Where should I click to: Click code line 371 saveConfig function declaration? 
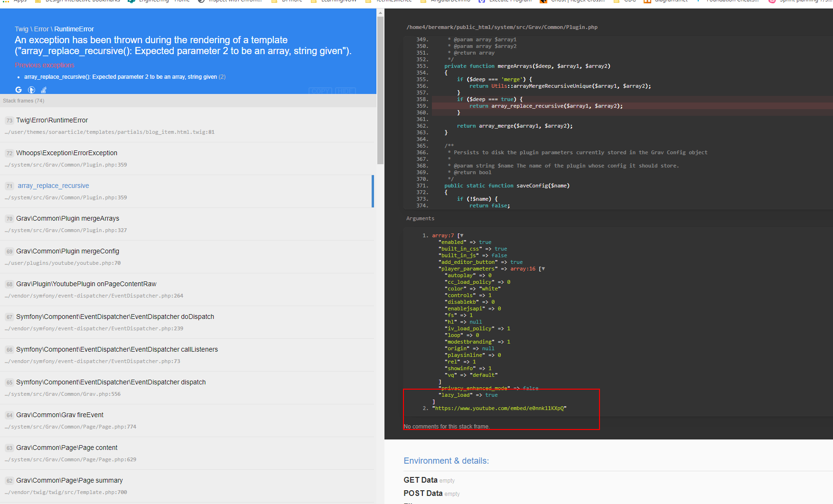pos(507,186)
